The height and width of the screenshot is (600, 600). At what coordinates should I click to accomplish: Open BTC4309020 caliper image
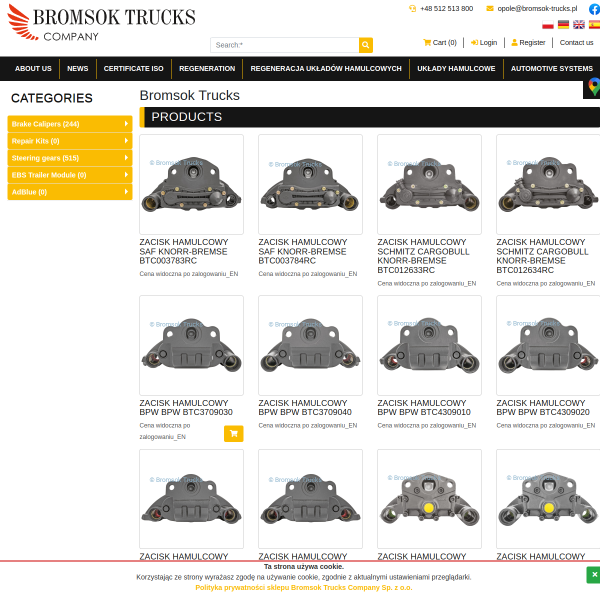548,346
